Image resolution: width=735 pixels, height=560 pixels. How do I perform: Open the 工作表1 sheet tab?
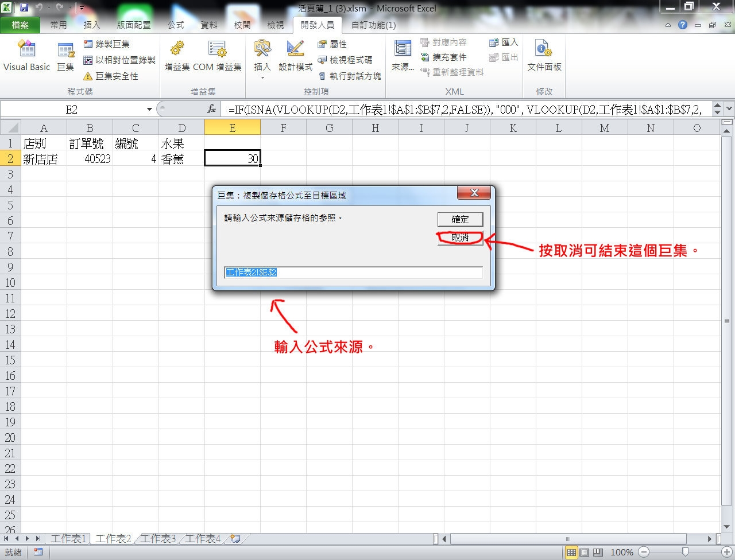point(68,538)
